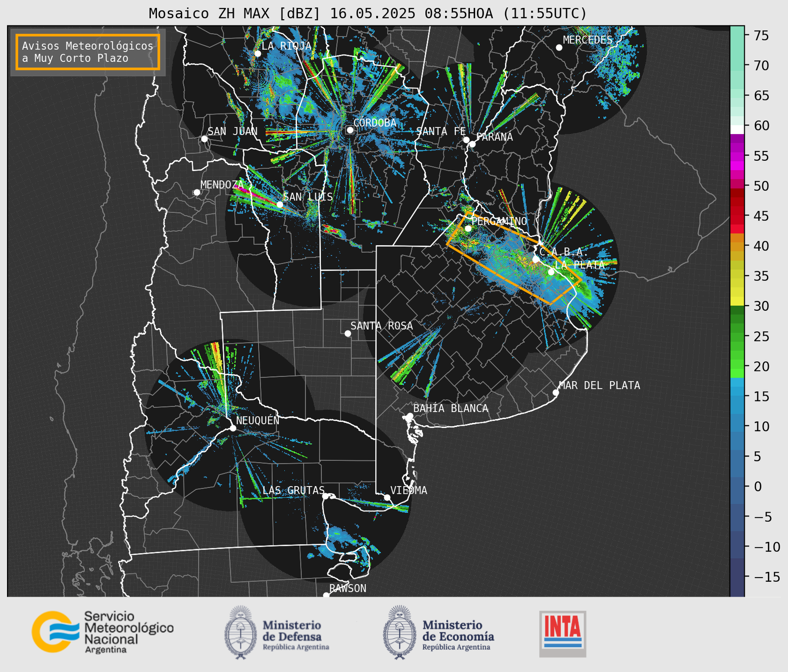Click the LA PLATA city label
The image size is (788, 672).
click(579, 265)
